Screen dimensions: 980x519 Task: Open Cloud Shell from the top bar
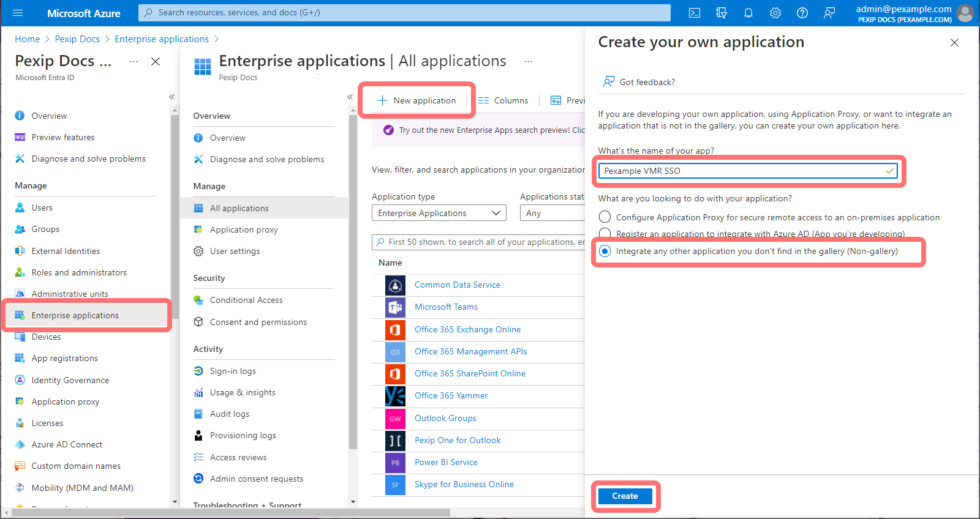(x=694, y=13)
